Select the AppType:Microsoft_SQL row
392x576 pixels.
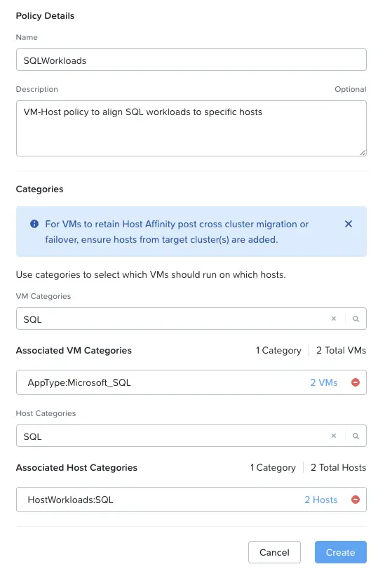coord(191,382)
